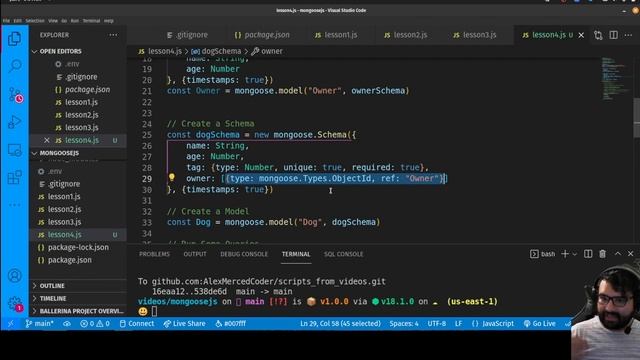Close the lesson4.js editor tab
This screenshot has width=640, height=360.
[581, 35]
